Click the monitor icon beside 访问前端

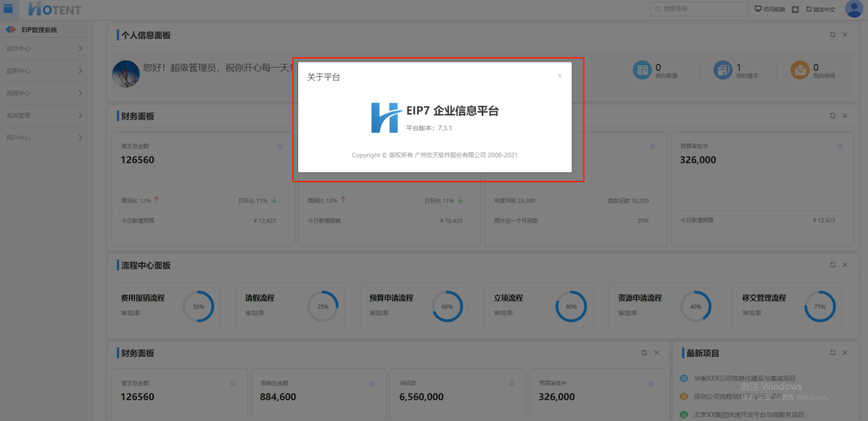click(758, 9)
